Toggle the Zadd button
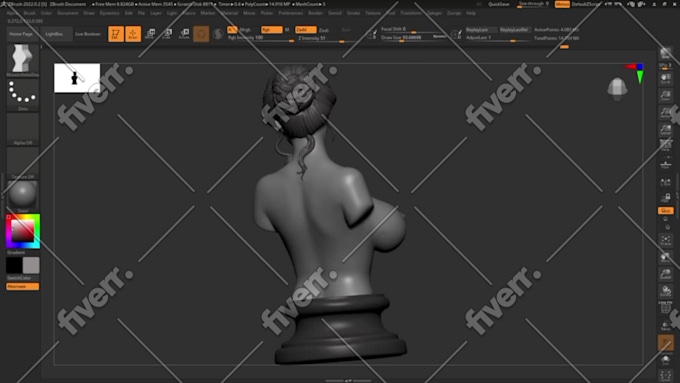The image size is (680, 383). tap(305, 29)
